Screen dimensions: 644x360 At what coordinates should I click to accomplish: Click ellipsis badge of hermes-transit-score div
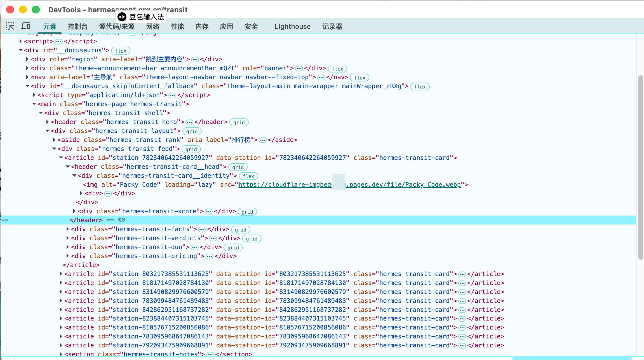[x=209, y=212]
